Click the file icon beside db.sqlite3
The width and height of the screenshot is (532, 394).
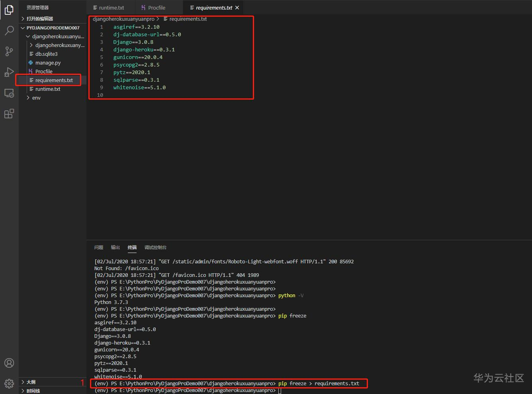click(31, 54)
